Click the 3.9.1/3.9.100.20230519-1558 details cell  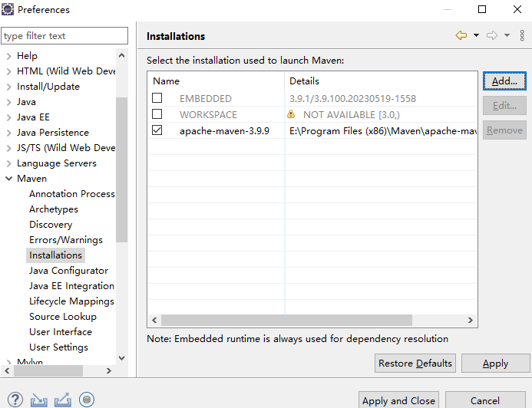pos(352,99)
